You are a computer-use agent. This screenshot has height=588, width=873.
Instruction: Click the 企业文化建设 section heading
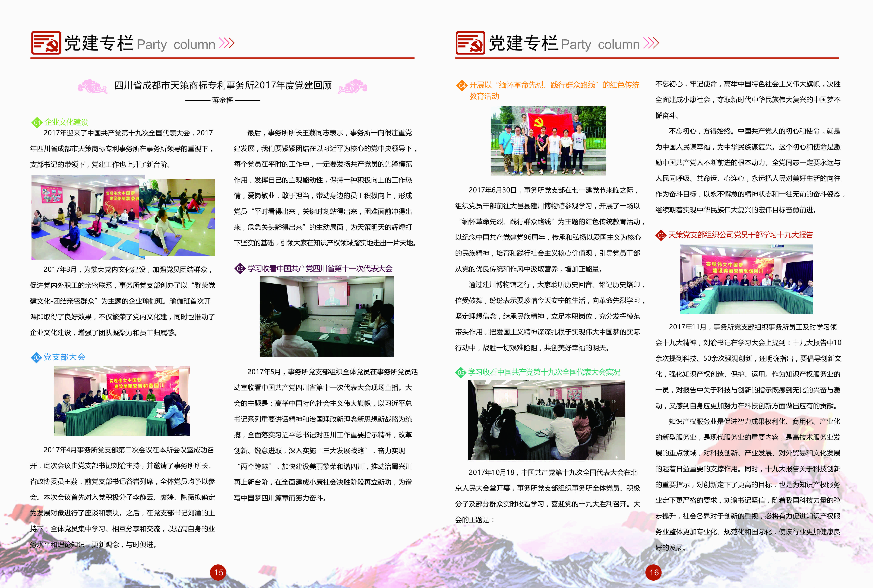tap(66, 122)
